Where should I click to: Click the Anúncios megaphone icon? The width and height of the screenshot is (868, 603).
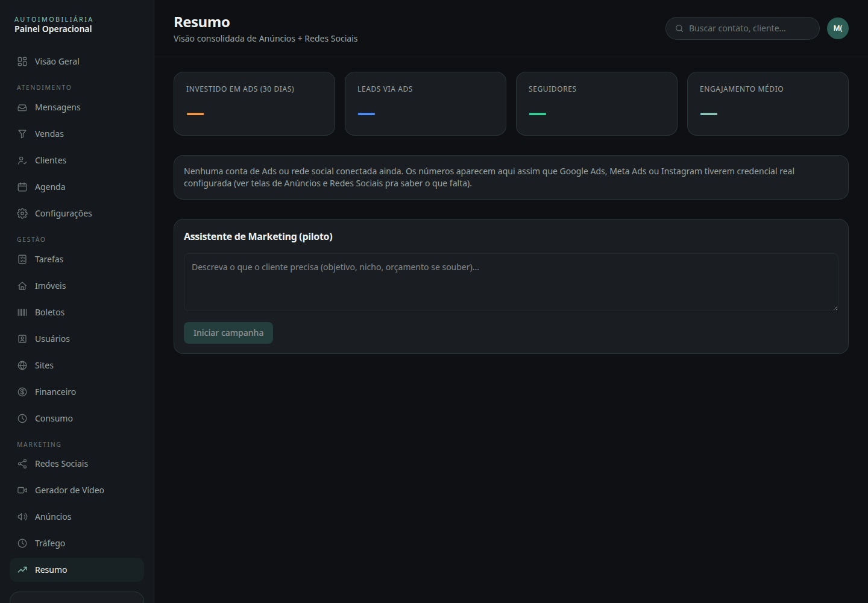coord(22,517)
